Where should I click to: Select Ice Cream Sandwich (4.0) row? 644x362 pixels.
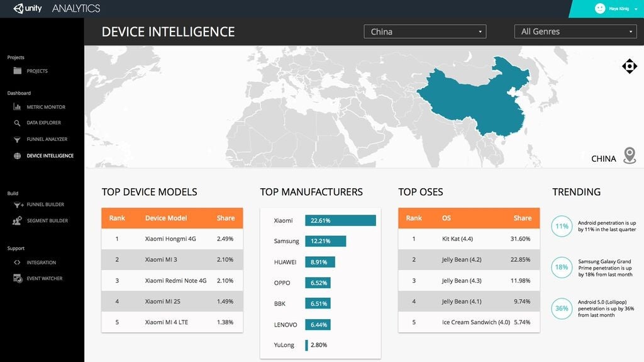pyautogui.click(x=469, y=322)
